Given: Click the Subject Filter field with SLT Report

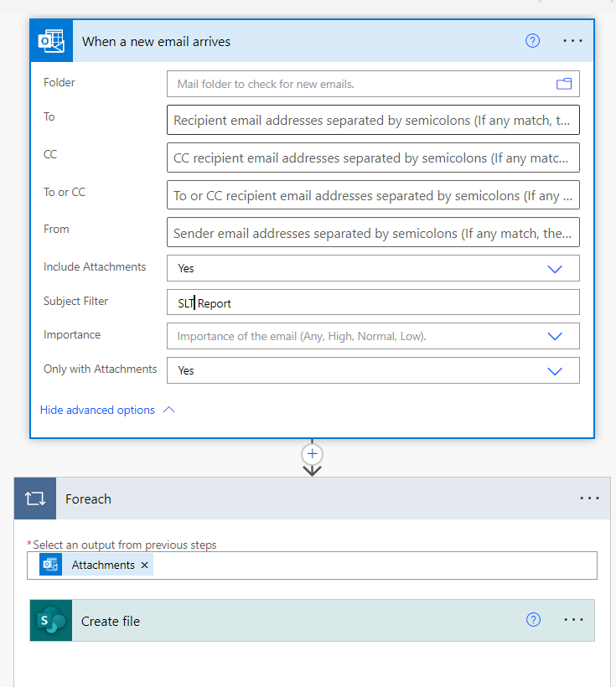Looking at the screenshot, I should (x=373, y=302).
